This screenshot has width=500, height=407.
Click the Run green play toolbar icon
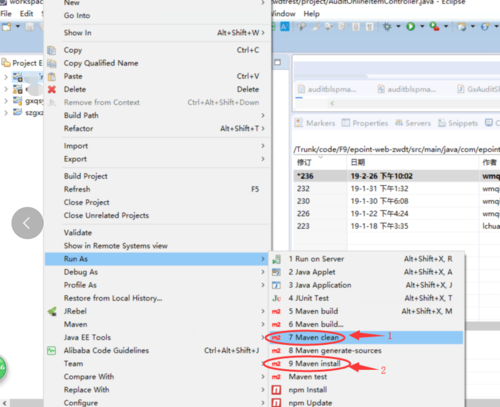click(411, 26)
